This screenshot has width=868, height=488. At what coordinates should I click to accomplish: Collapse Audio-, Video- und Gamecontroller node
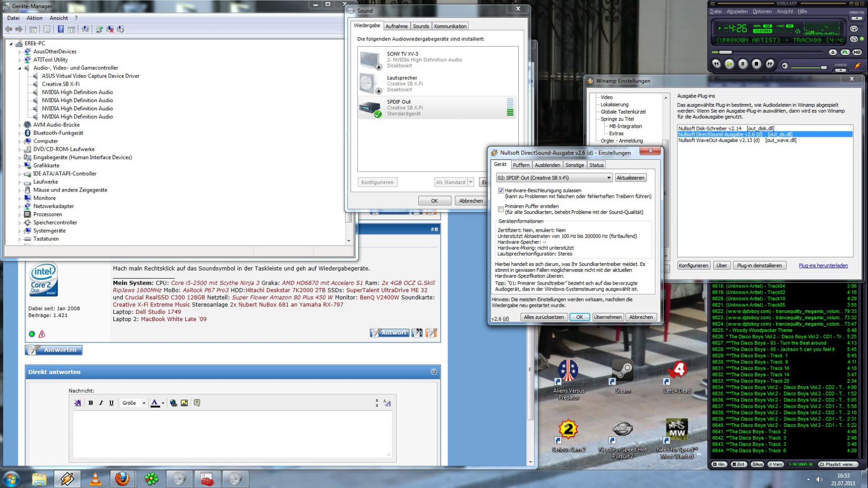pos(20,68)
